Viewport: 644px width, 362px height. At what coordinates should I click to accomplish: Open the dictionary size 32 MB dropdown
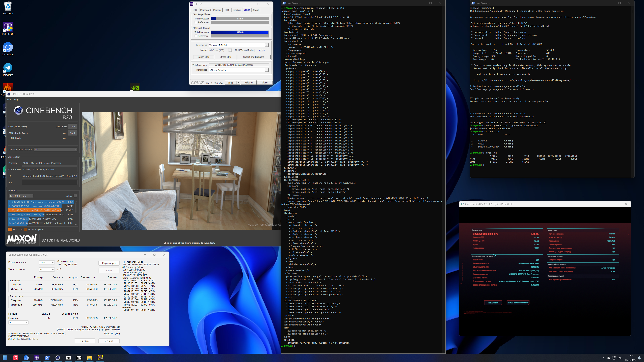(x=46, y=263)
